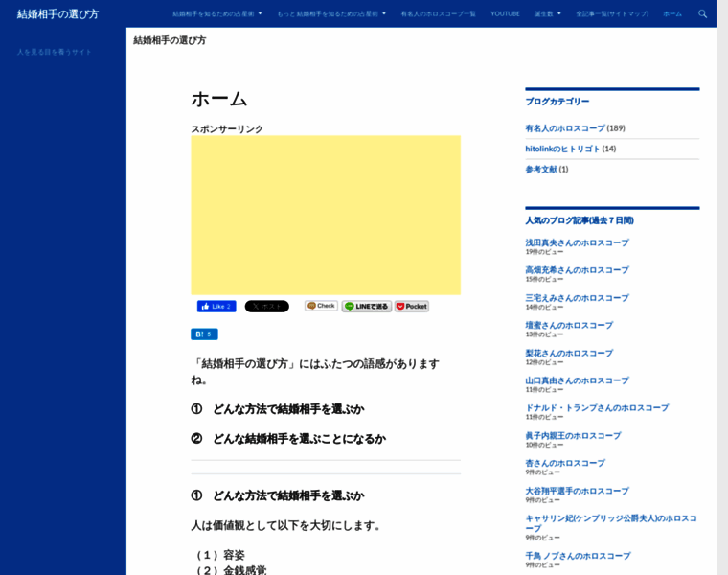Image resolution: width=728 pixels, height=575 pixels.
Task: Open 大谷翔平選手のホロスコープ article
Action: pos(577,491)
